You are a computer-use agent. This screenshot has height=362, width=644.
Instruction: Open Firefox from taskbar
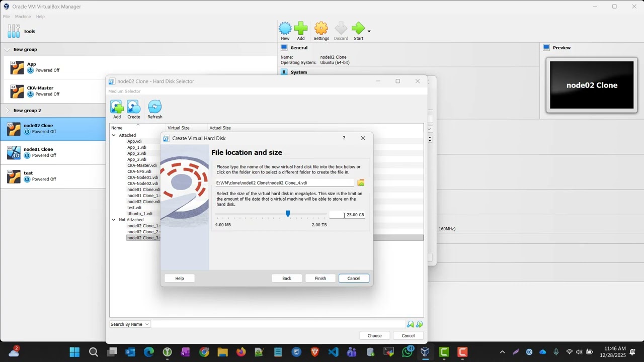pos(241,352)
